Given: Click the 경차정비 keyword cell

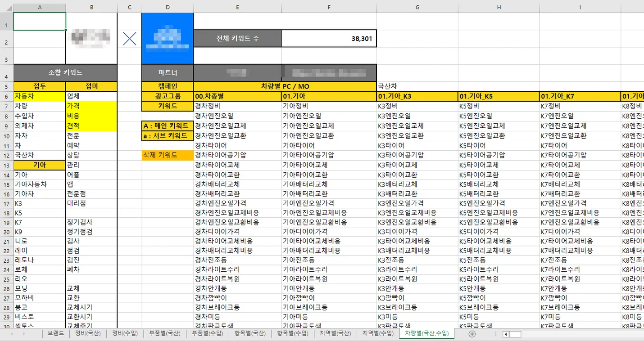Looking at the screenshot, I should tap(237, 106).
